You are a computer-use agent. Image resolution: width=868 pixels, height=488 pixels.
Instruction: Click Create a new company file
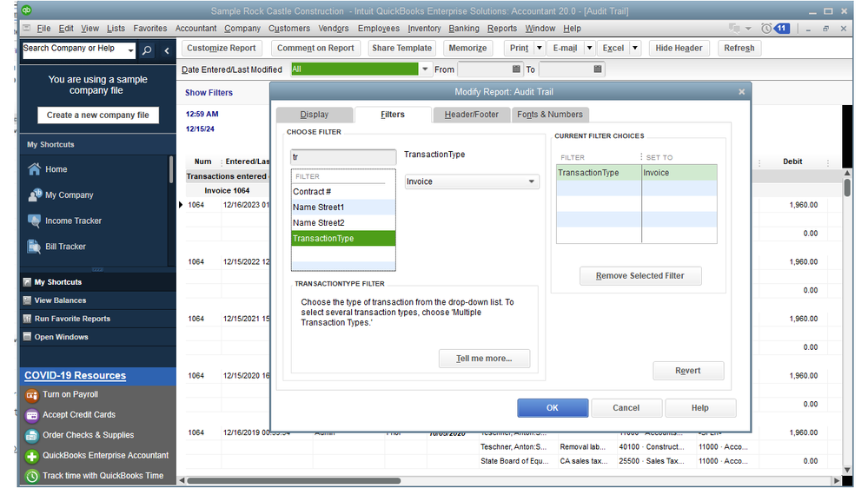pyautogui.click(x=98, y=115)
